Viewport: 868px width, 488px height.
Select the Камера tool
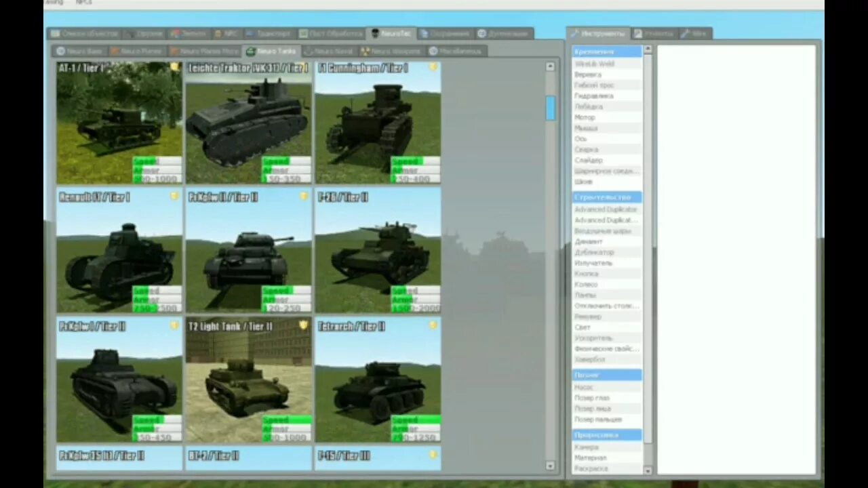(607, 447)
